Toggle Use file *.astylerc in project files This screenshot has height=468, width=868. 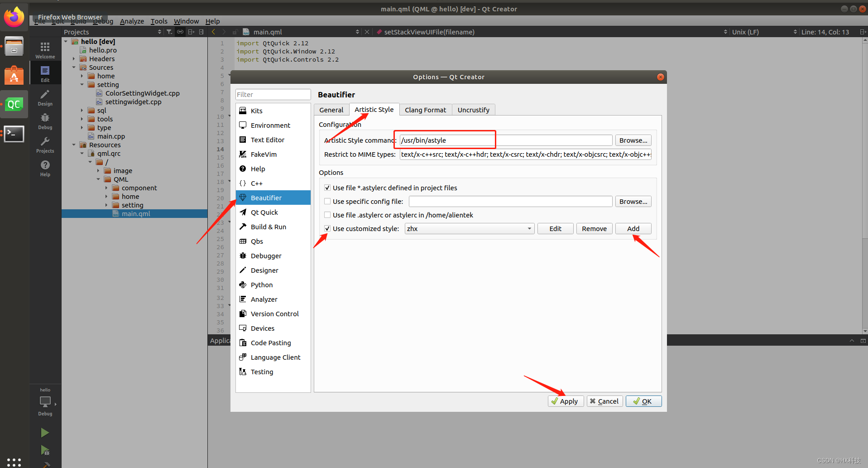point(327,188)
